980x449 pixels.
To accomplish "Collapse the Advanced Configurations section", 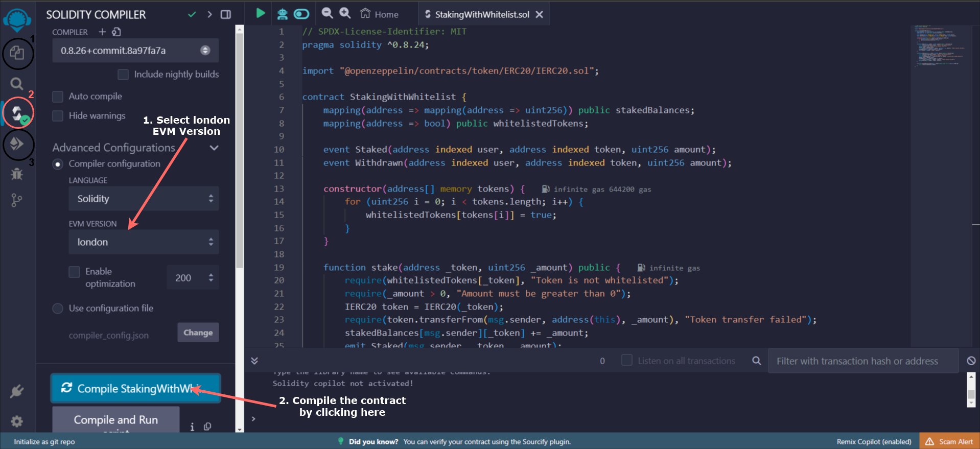I will [x=214, y=148].
